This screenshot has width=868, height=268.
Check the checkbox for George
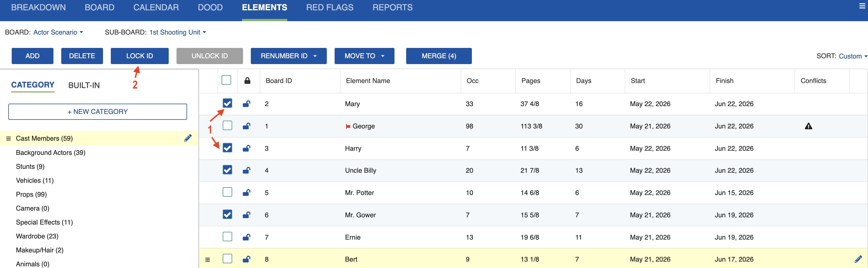(x=227, y=126)
